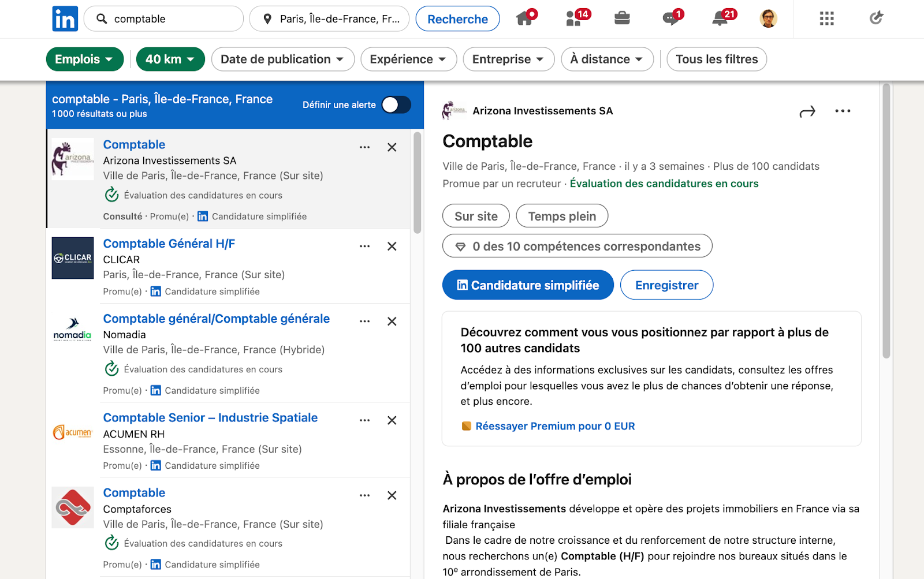Click job list scrollbar
The image size is (924, 579).
click(x=417, y=182)
